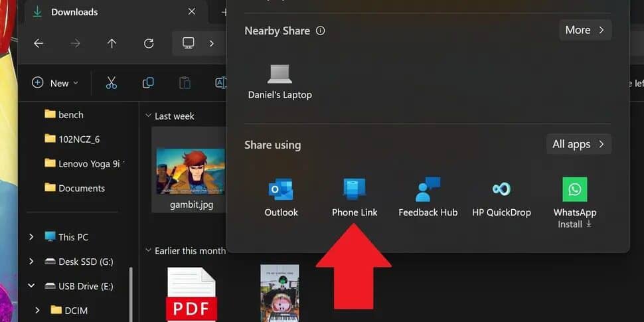Click More button for Nearby Share
Image resolution: width=644 pixels, height=322 pixels.
pos(584,30)
